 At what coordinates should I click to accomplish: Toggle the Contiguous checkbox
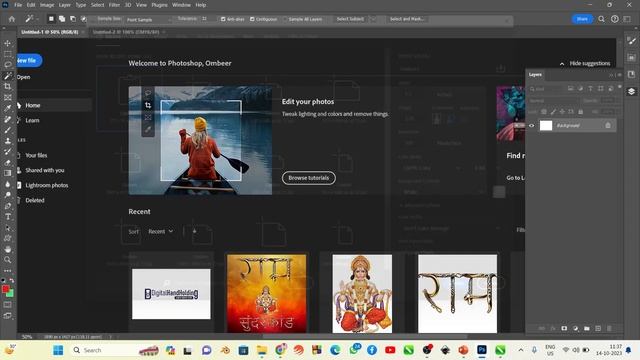tap(252, 19)
